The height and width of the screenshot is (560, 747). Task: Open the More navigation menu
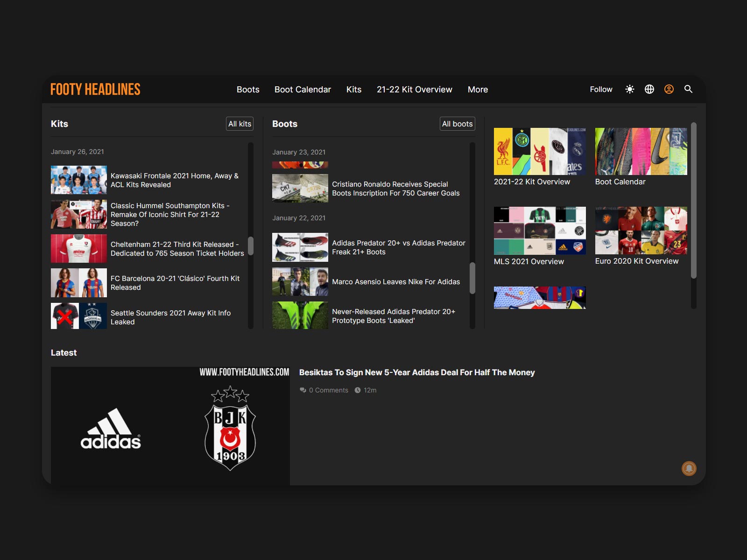coord(478,89)
